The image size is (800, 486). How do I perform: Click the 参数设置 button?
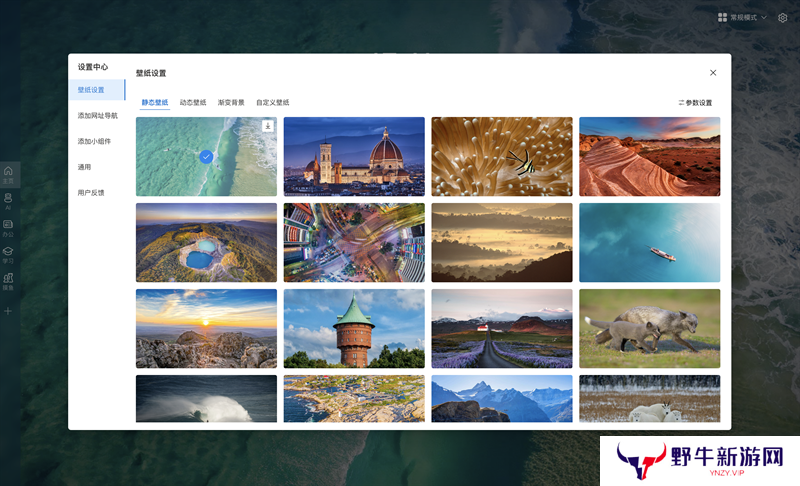click(x=695, y=103)
